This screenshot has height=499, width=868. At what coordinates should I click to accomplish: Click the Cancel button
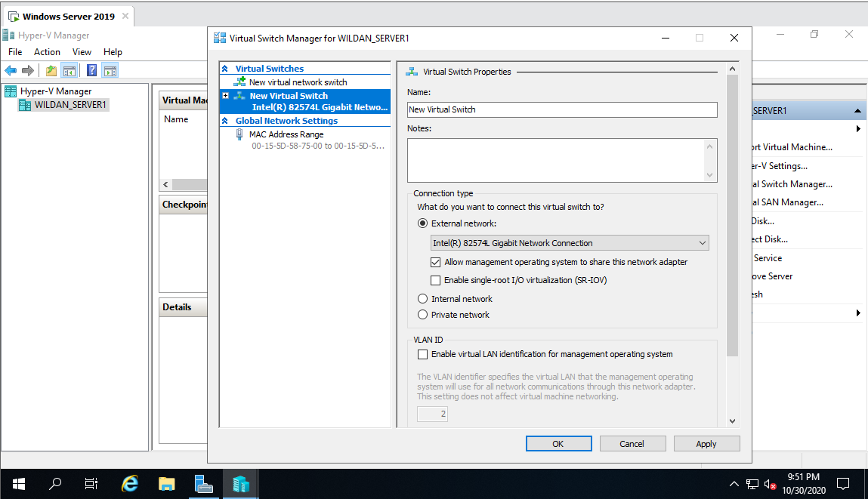coord(632,444)
